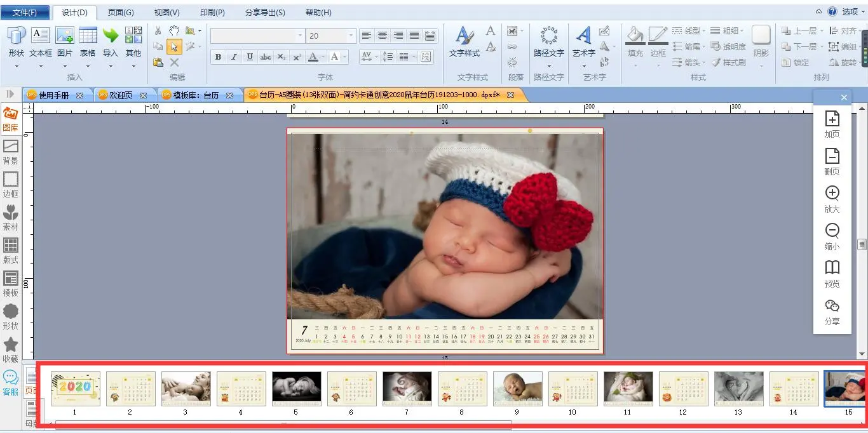
Task: Open 选项 options at top right
Action: [x=850, y=11]
